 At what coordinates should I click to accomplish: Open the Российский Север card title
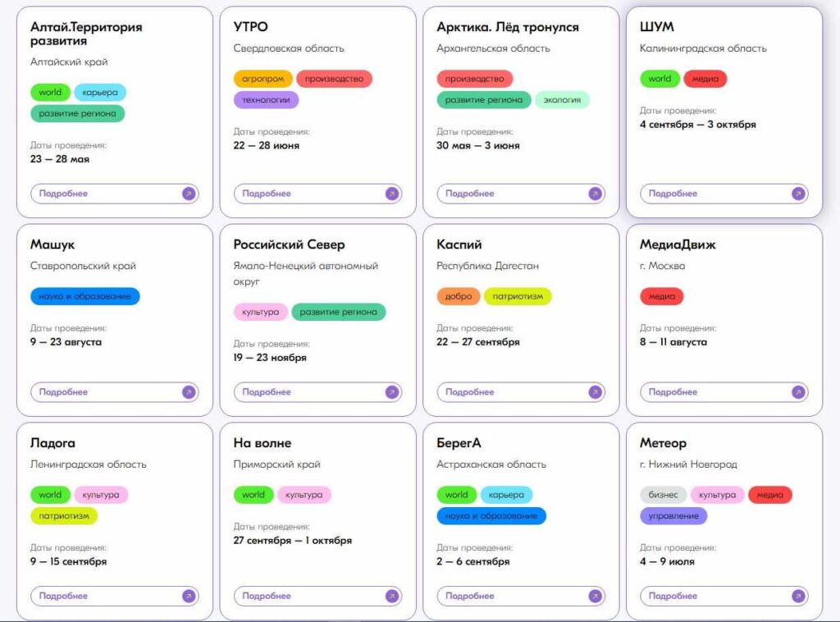tap(289, 245)
